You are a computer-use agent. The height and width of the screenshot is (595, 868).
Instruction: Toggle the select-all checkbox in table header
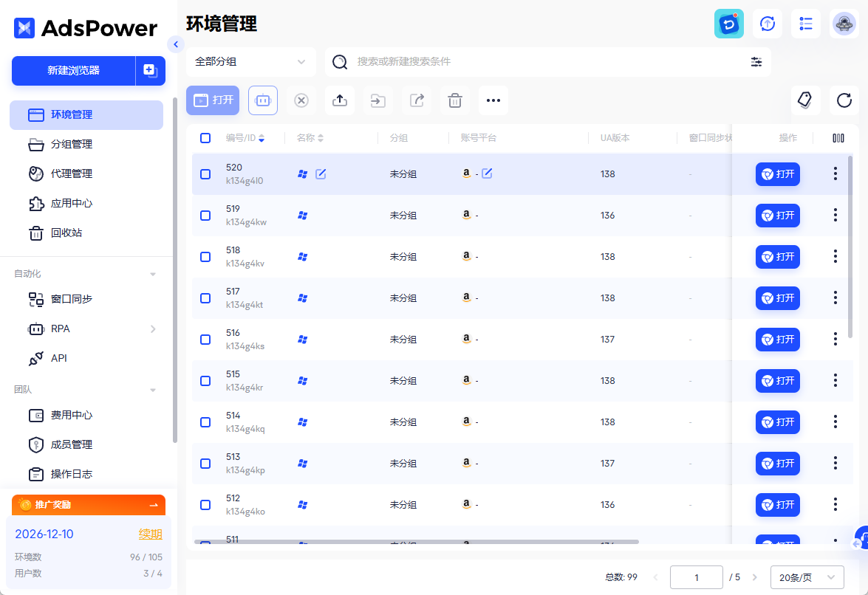pos(205,138)
